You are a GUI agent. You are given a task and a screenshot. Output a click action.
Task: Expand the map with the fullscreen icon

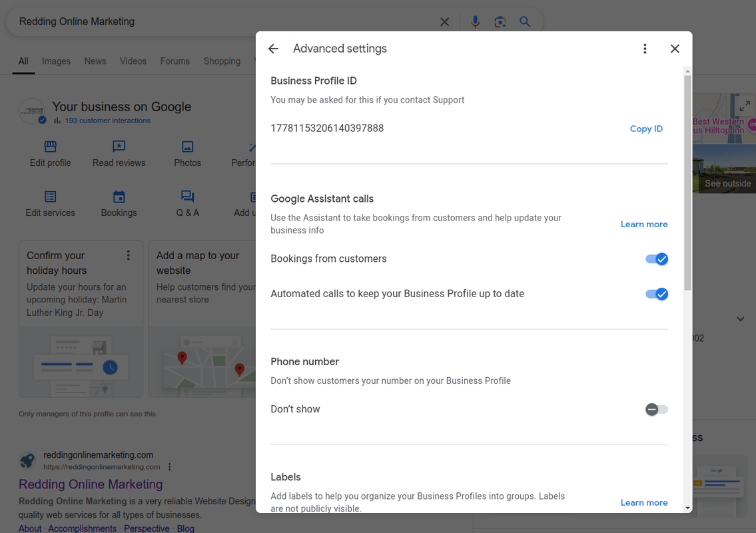pyautogui.click(x=745, y=106)
